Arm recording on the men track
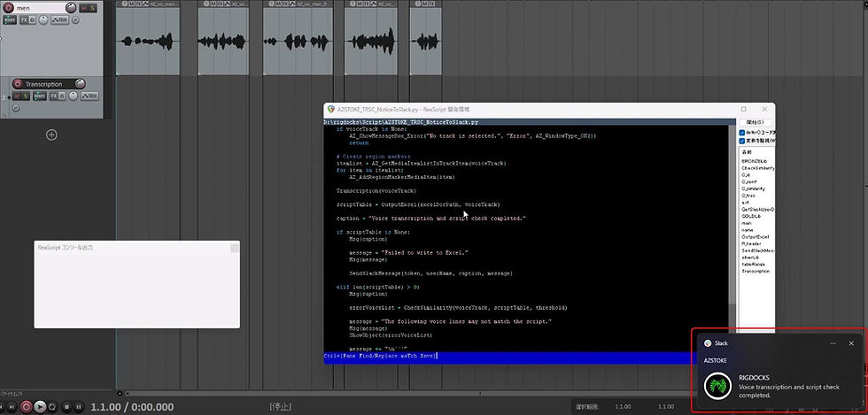 tap(8, 8)
